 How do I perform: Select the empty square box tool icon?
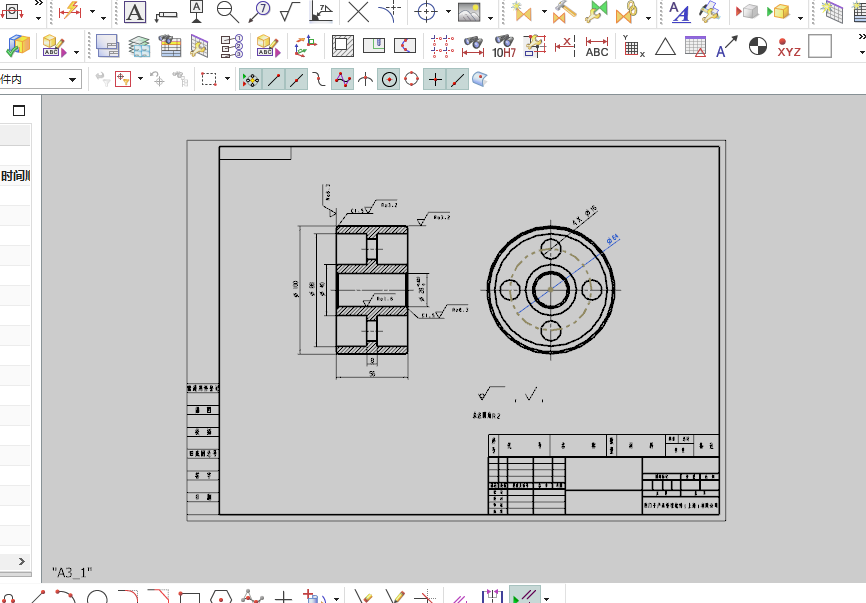(820, 46)
